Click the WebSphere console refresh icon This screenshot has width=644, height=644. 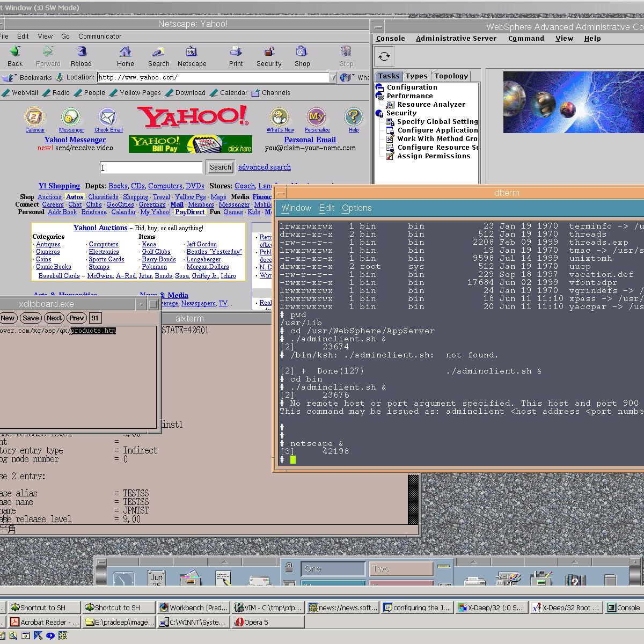coord(384,56)
